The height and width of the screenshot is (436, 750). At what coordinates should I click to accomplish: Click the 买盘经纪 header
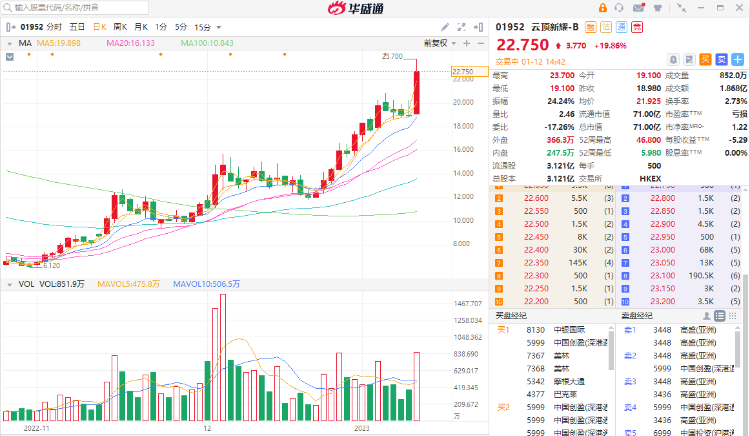coord(511,316)
